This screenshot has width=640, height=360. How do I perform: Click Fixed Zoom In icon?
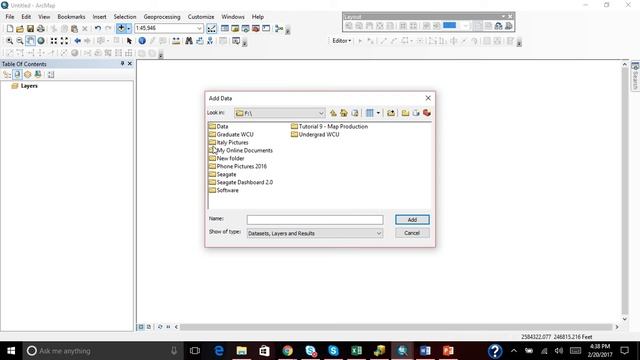pos(54,41)
